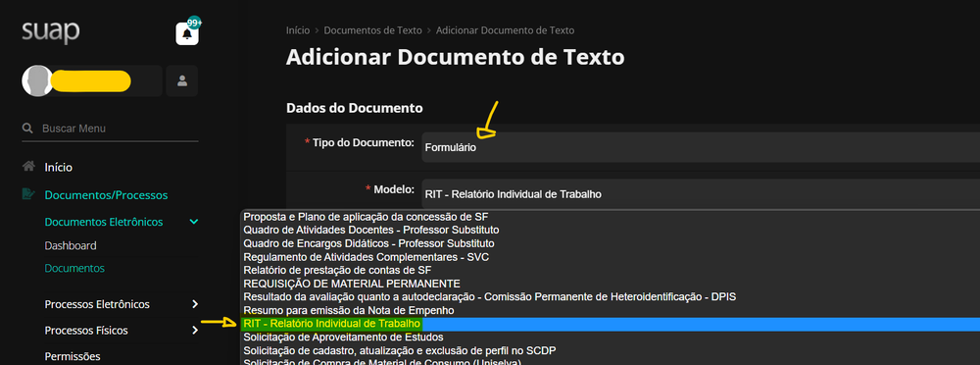Click the user profile avatar photo
The width and height of the screenshot is (980, 365).
click(x=37, y=80)
